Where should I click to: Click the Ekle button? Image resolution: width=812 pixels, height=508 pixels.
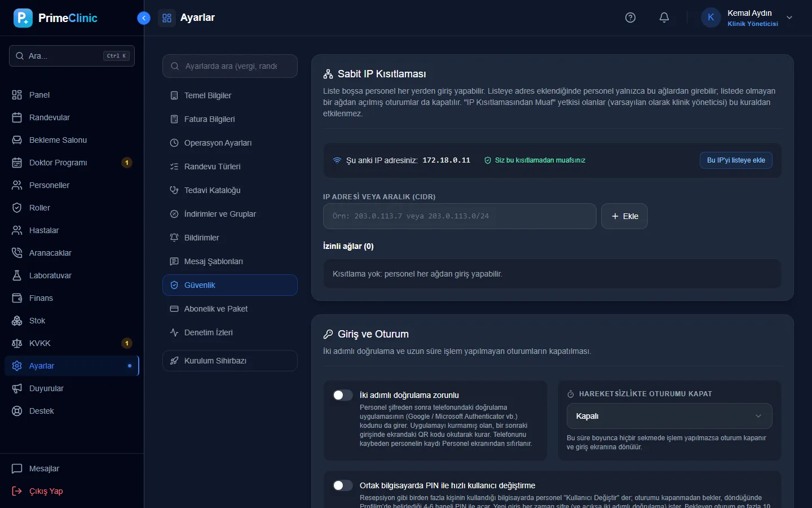(x=624, y=216)
